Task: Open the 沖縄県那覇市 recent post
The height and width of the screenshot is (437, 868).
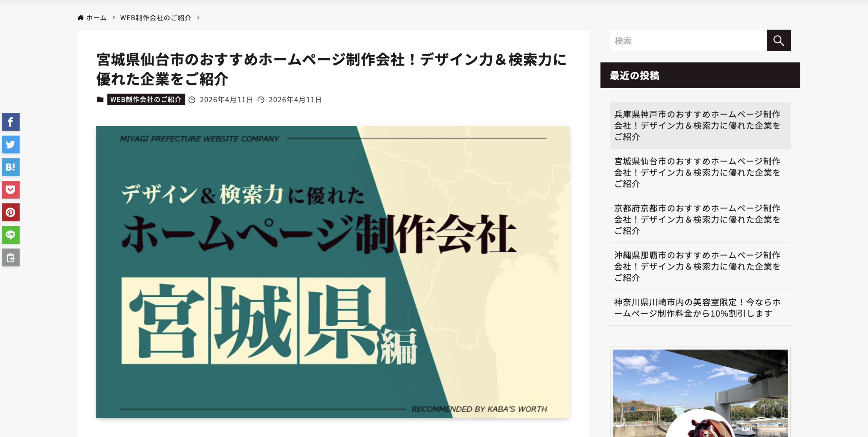Action: [697, 266]
